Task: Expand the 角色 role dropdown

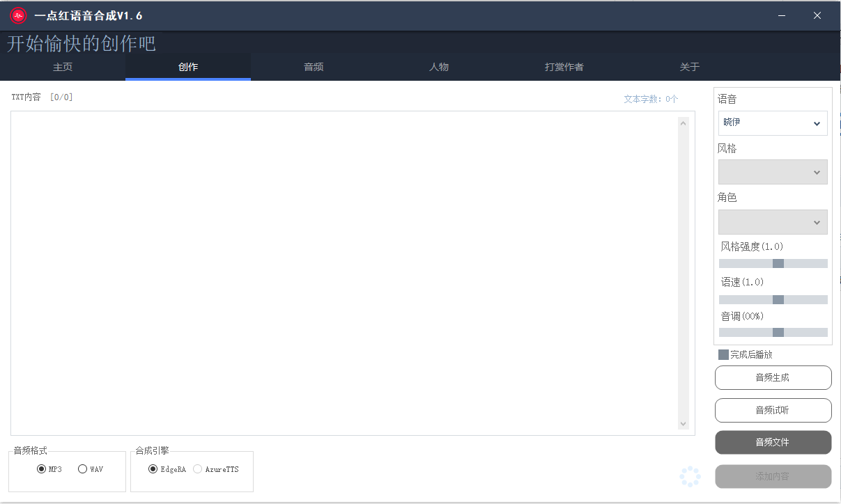Action: (773, 222)
